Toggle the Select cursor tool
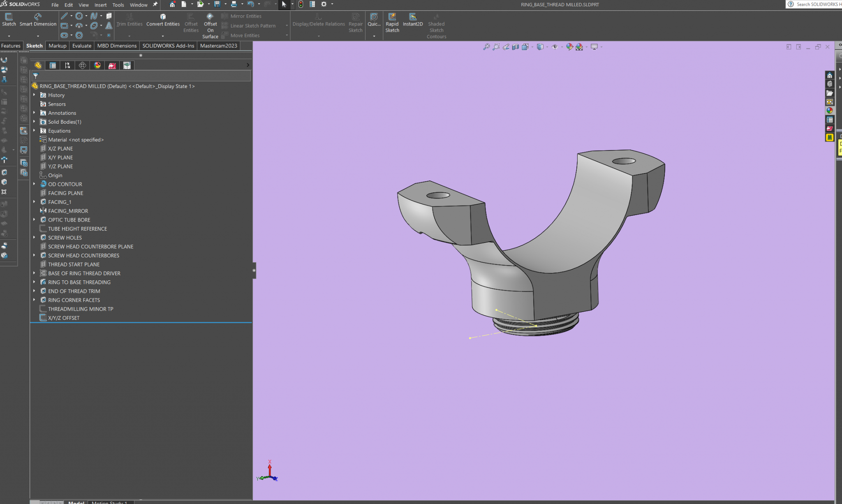 284,4
